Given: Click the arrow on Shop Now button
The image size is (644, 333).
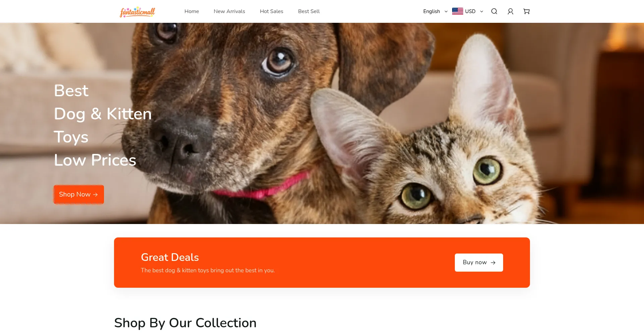Looking at the screenshot, I should point(95,195).
